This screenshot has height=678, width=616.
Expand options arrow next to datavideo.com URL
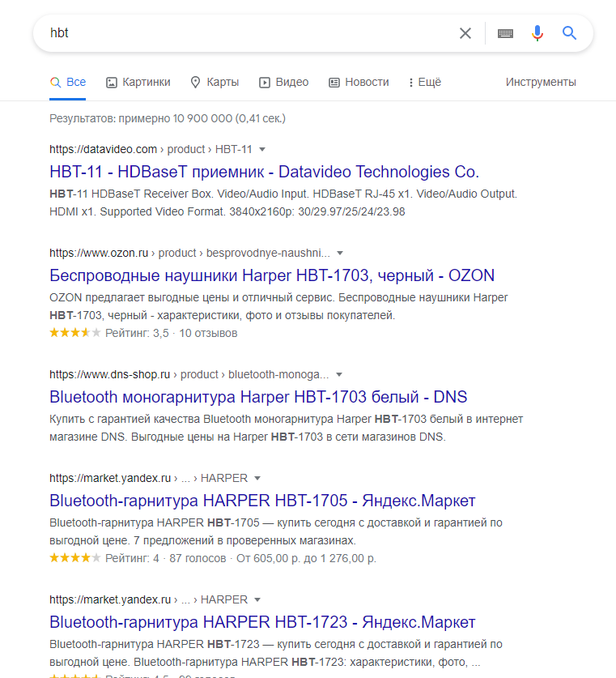262,150
